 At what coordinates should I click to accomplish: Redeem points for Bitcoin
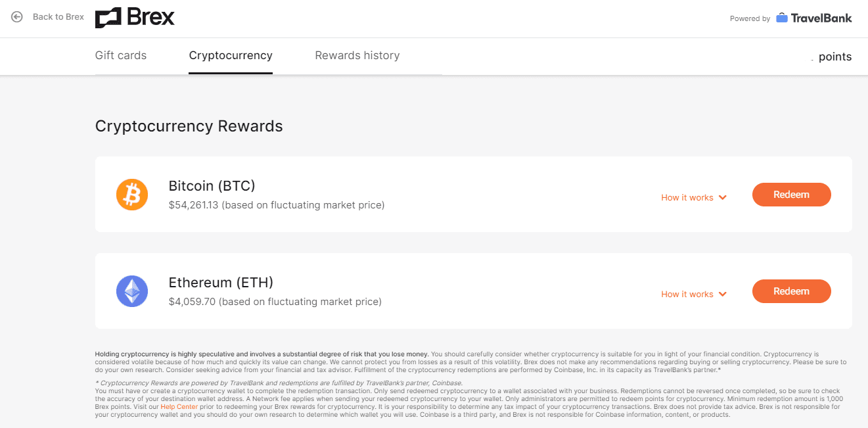tap(791, 195)
